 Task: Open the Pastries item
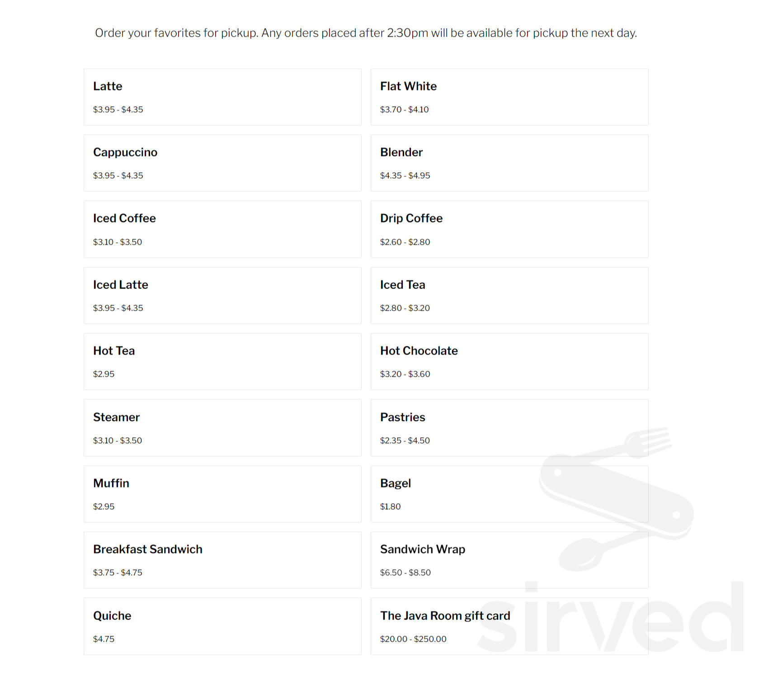[x=509, y=428]
